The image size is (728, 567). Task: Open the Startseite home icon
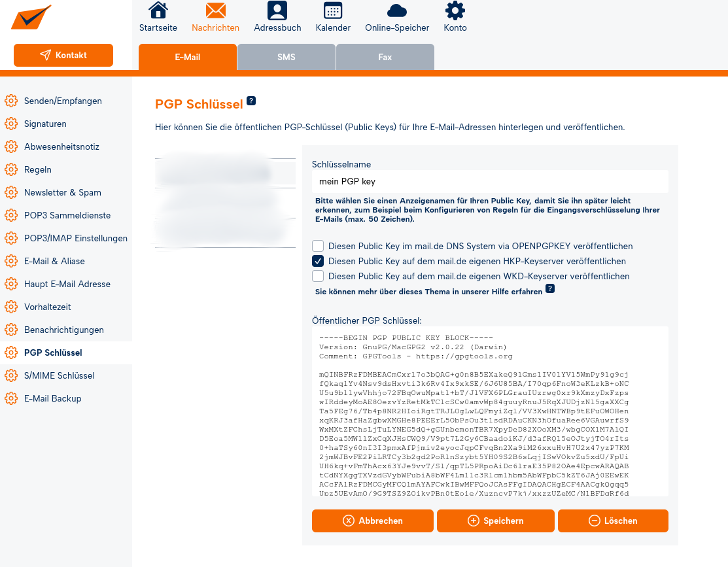pyautogui.click(x=158, y=11)
